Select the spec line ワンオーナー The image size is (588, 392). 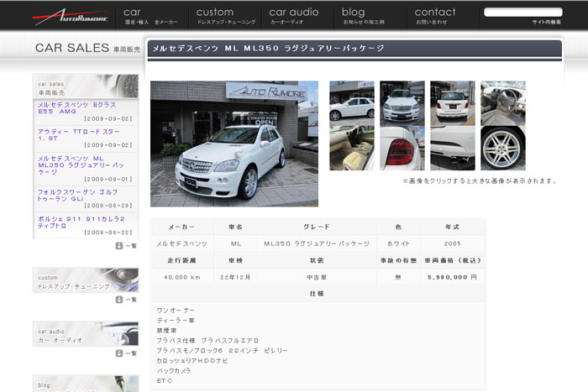[x=176, y=311]
